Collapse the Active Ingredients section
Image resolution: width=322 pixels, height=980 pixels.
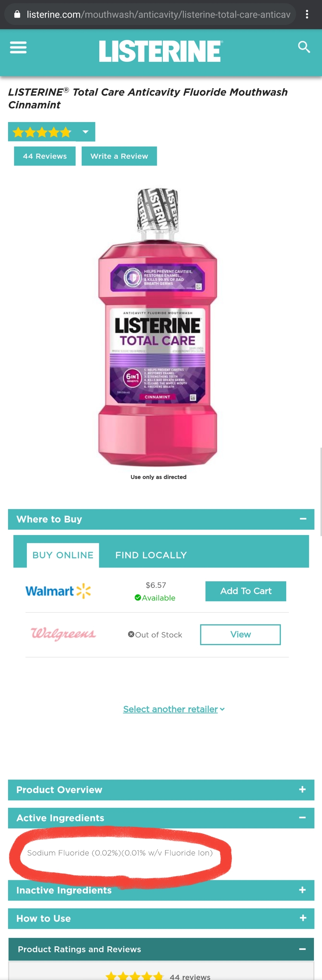pos(161,818)
